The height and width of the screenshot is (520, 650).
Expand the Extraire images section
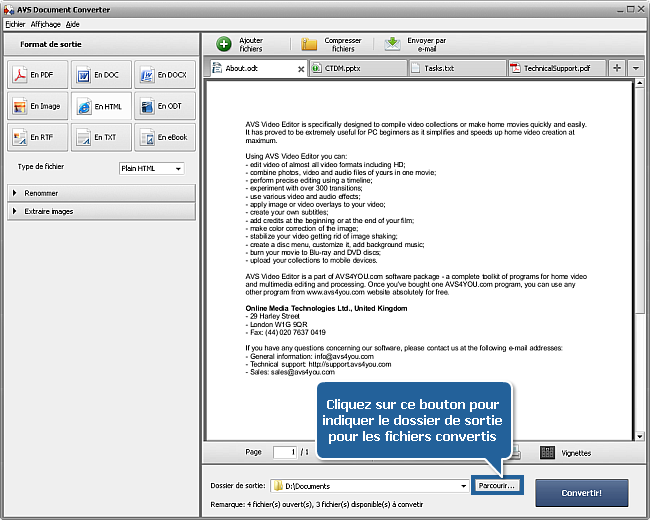pos(101,211)
